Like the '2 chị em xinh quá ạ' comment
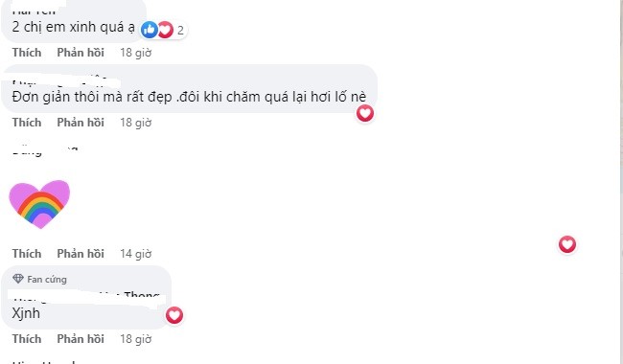Viewport: 623px width, 364px height. [x=27, y=53]
